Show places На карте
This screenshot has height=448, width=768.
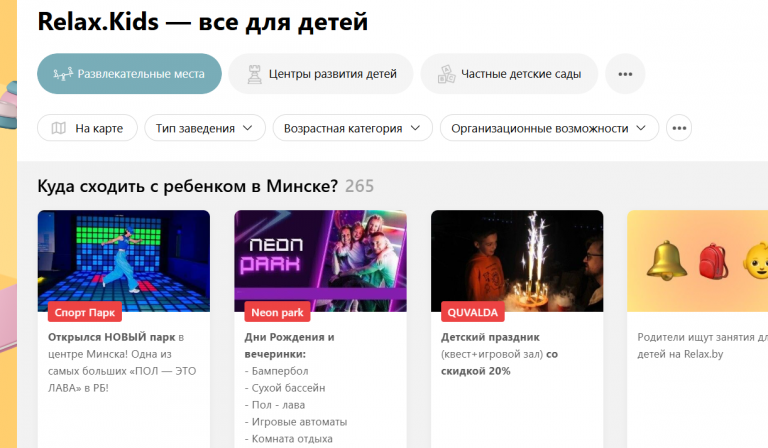87,128
